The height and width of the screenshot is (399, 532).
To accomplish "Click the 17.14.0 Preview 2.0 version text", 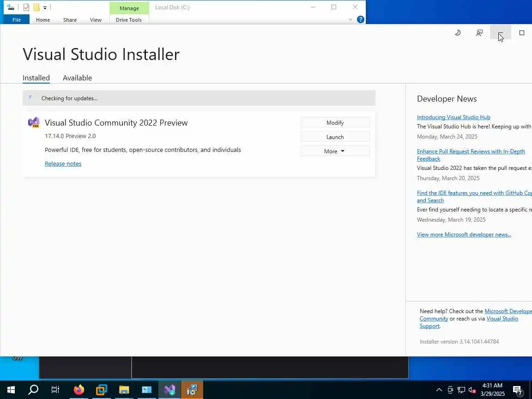I will point(70,136).
